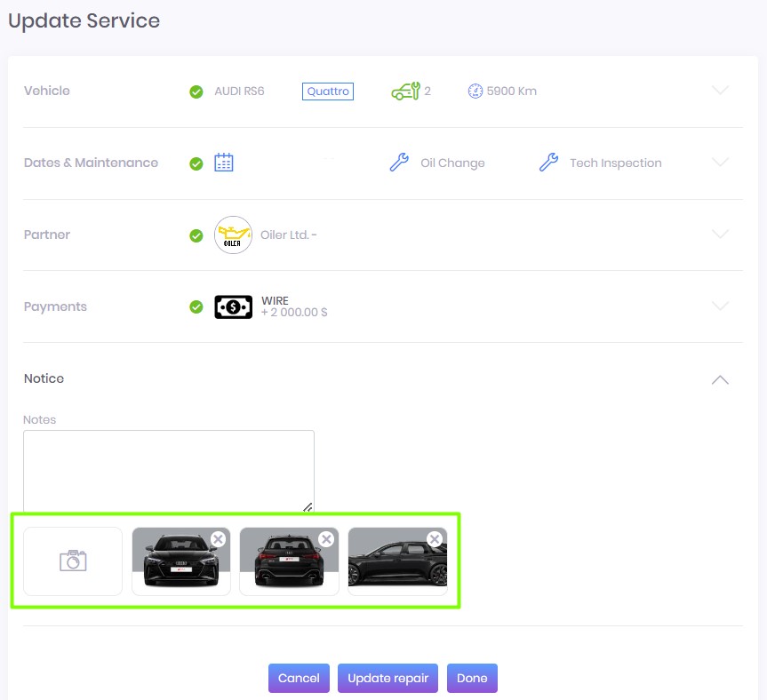Expand the Dates & Maintenance section
The width and height of the screenshot is (767, 700).
click(720, 163)
